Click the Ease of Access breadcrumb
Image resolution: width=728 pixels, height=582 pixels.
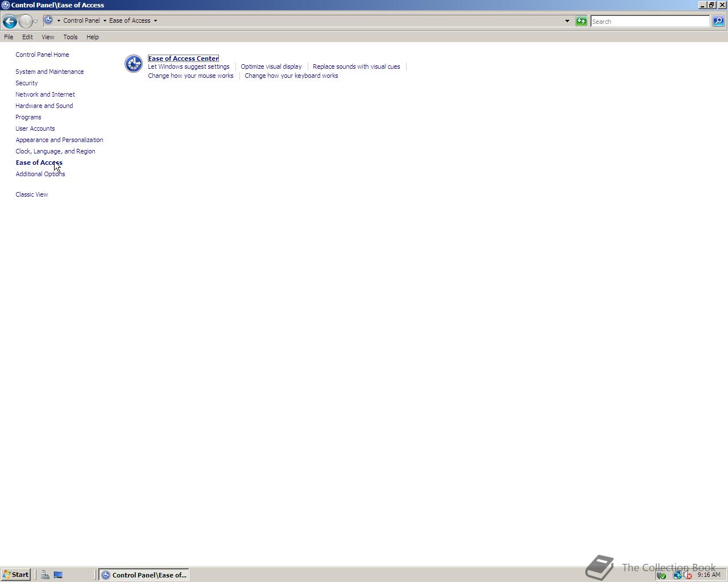tap(130, 20)
